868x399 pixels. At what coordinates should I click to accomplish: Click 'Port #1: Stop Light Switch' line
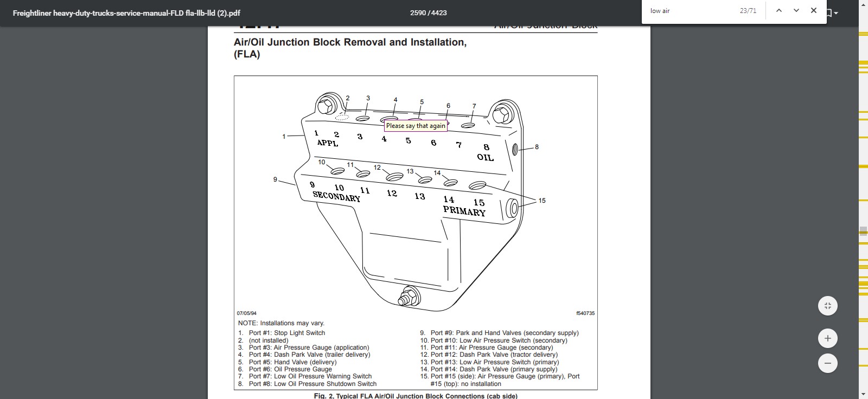[287, 333]
